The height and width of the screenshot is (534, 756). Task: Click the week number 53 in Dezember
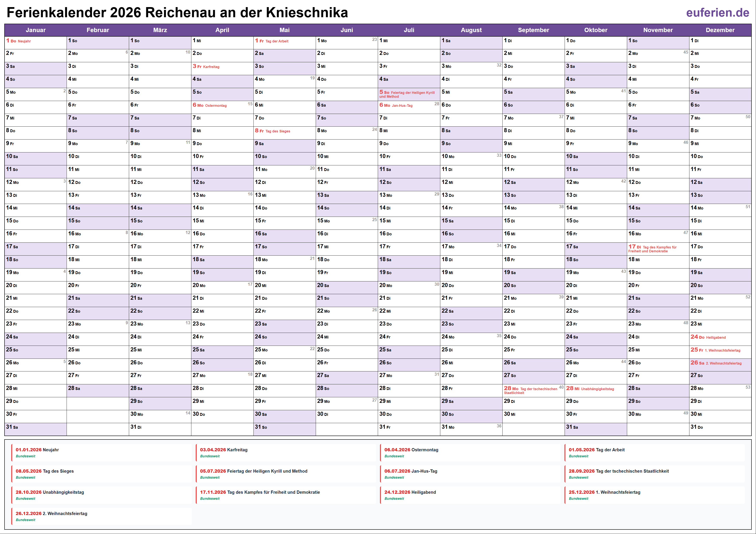click(748, 387)
